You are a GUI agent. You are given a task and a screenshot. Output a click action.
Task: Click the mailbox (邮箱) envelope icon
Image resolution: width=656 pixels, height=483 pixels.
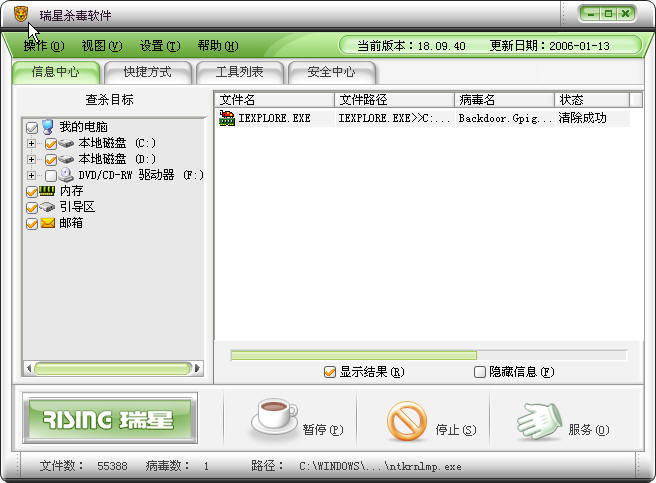click(x=48, y=223)
